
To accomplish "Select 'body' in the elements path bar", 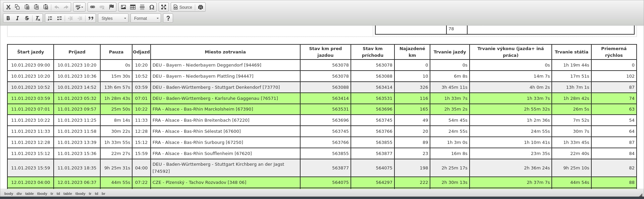I will [x=9, y=194].
